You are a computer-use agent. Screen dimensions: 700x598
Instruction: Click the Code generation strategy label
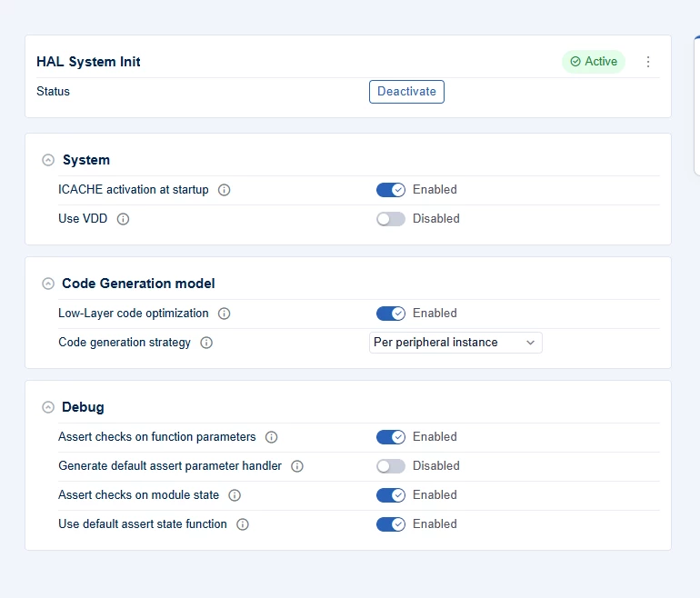coord(125,343)
